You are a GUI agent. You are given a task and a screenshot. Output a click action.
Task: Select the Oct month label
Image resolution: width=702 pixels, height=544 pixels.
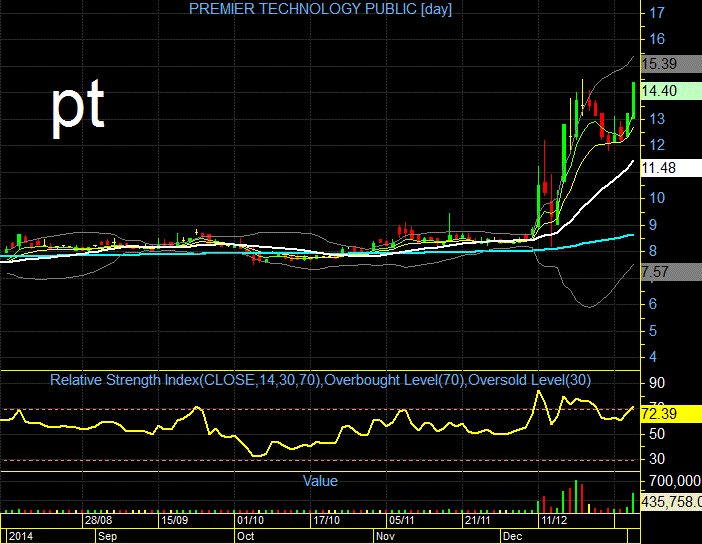(x=245, y=536)
